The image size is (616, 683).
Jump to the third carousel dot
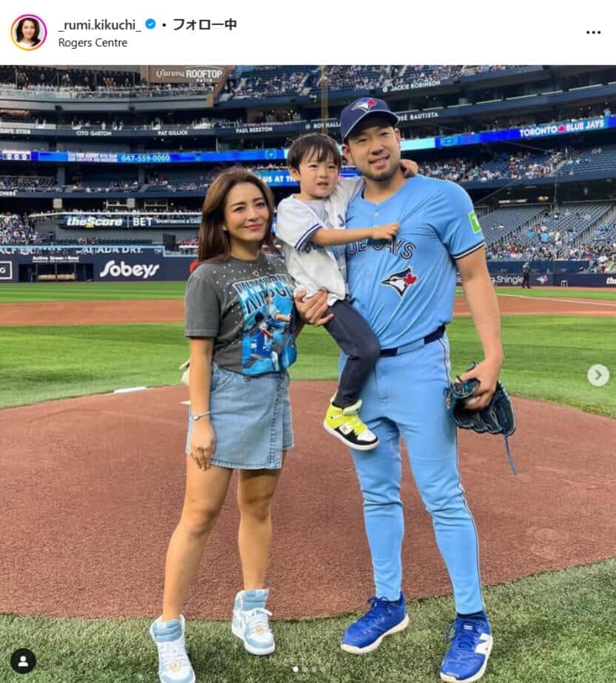click(x=314, y=670)
